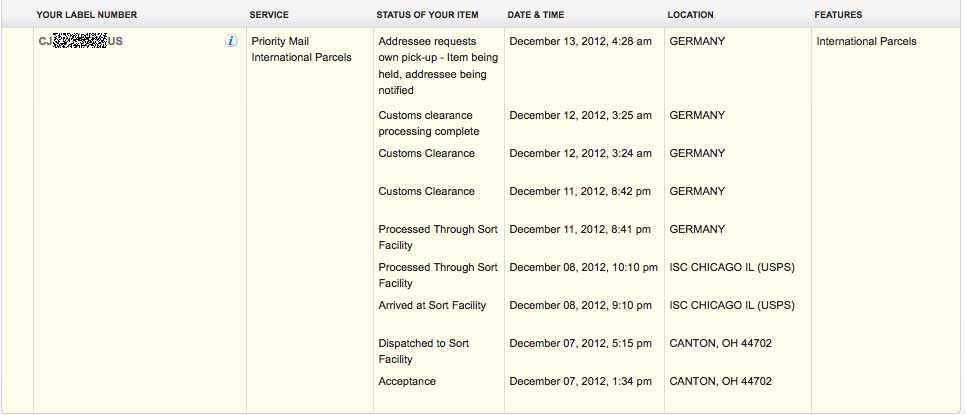Select the CJ tracking label number
The height and width of the screenshot is (415, 966).
click(81, 41)
